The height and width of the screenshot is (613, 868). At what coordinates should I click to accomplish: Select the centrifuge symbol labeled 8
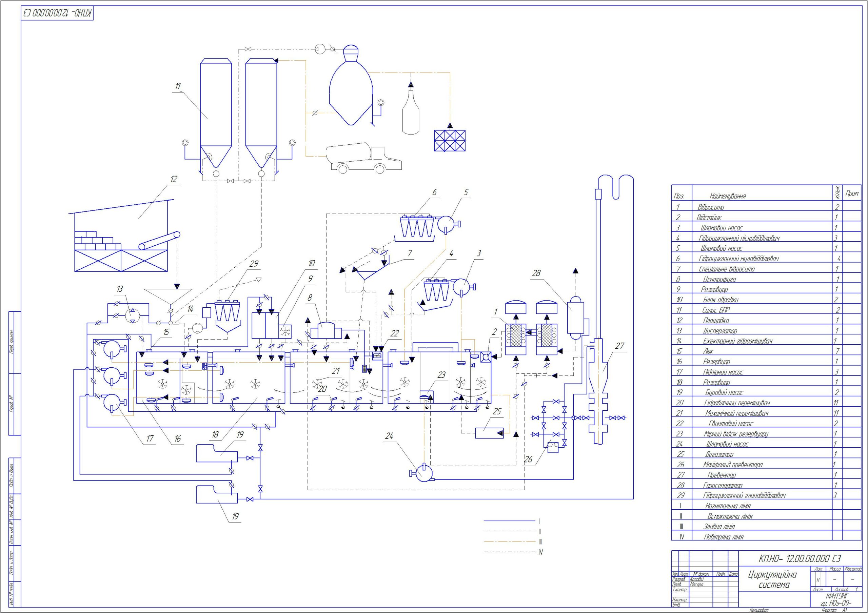[325, 330]
